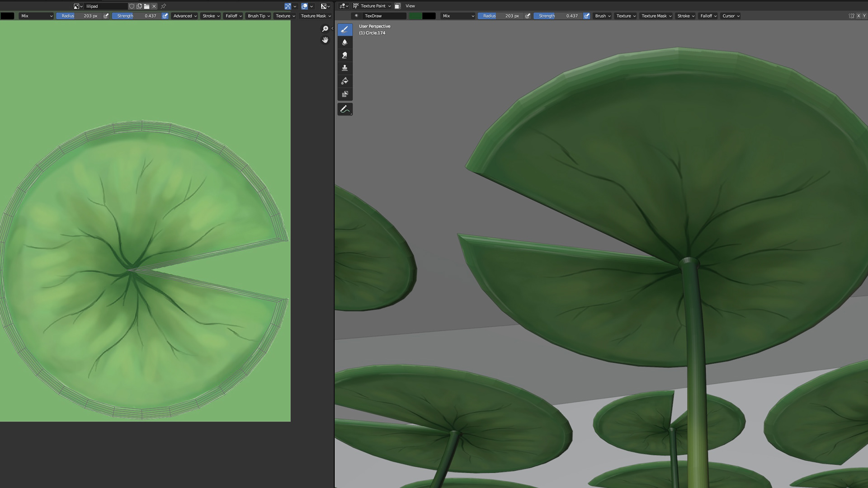
Task: Open gizmo options dropdown in image editor
Action: coord(295,6)
